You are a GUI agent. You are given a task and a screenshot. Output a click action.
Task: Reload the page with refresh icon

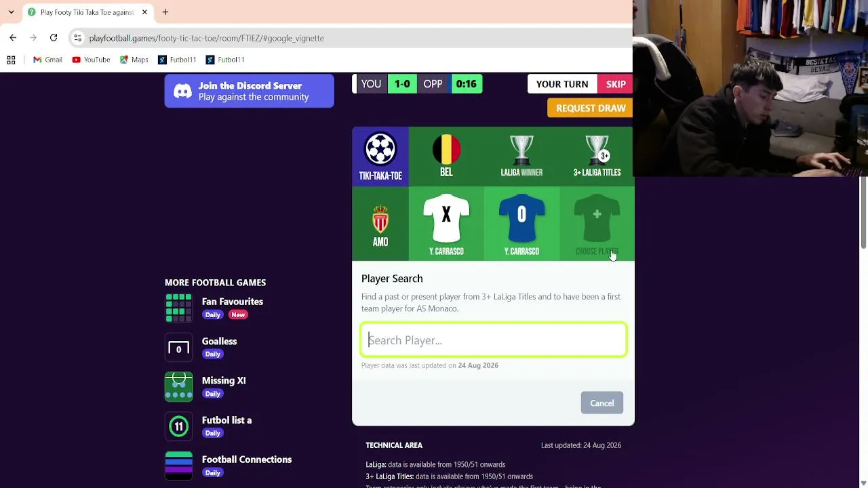[x=54, y=38]
